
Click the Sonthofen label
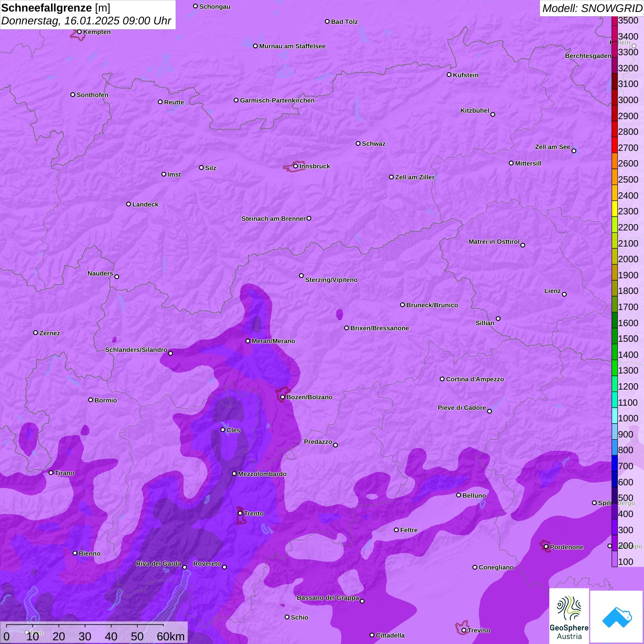tap(92, 95)
